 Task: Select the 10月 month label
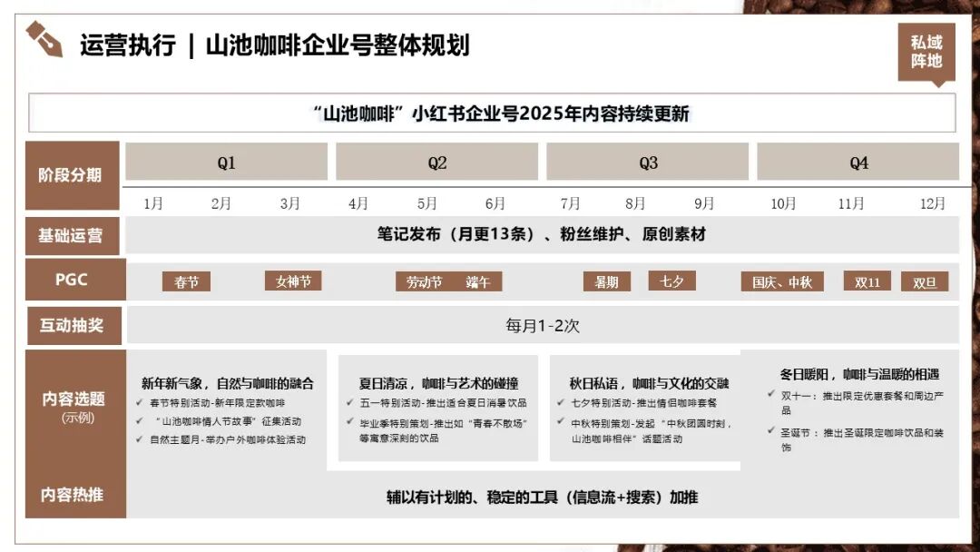[783, 203]
